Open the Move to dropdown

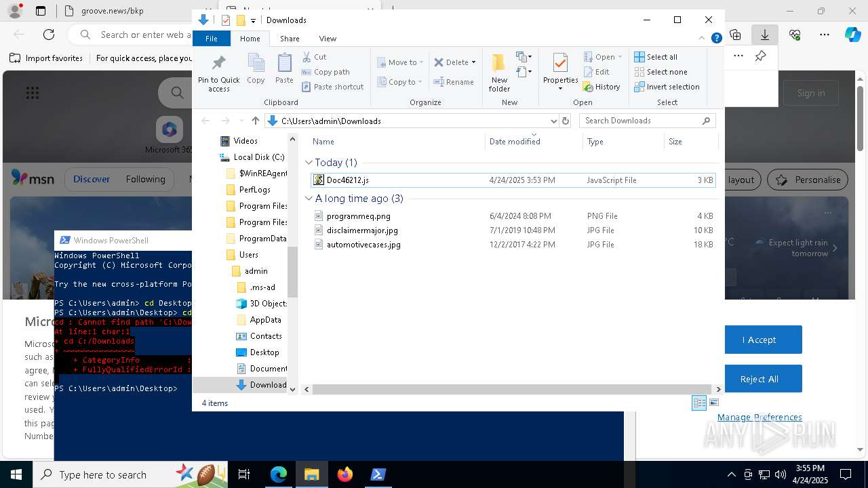400,62
